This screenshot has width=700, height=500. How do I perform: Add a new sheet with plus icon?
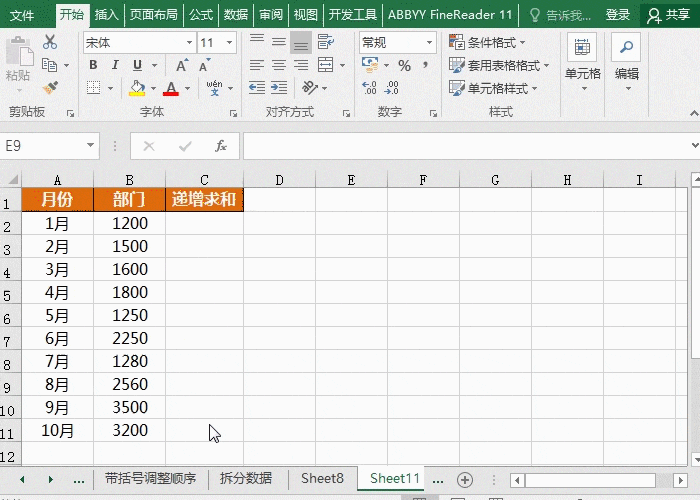[464, 479]
